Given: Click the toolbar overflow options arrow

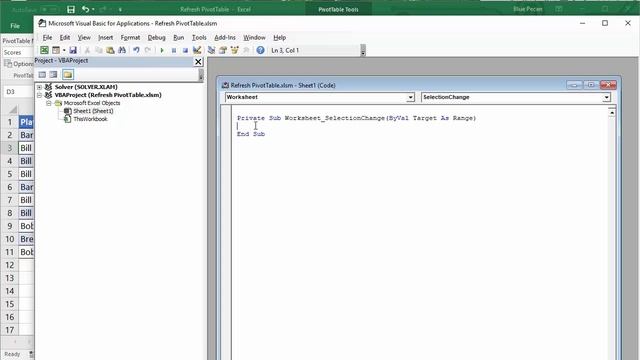Looking at the screenshot, I should 363,51.
